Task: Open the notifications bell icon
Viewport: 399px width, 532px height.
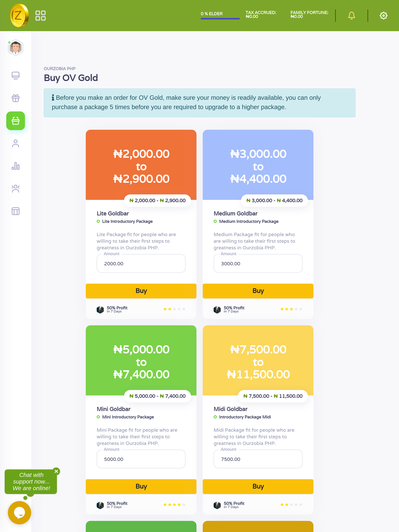Action: 351,16
